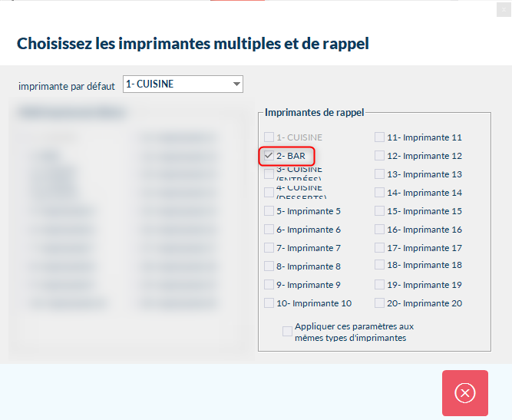Image resolution: width=512 pixels, height=420 pixels.
Task: Uncheck the 2- BAR checkbox
Action: tap(269, 156)
